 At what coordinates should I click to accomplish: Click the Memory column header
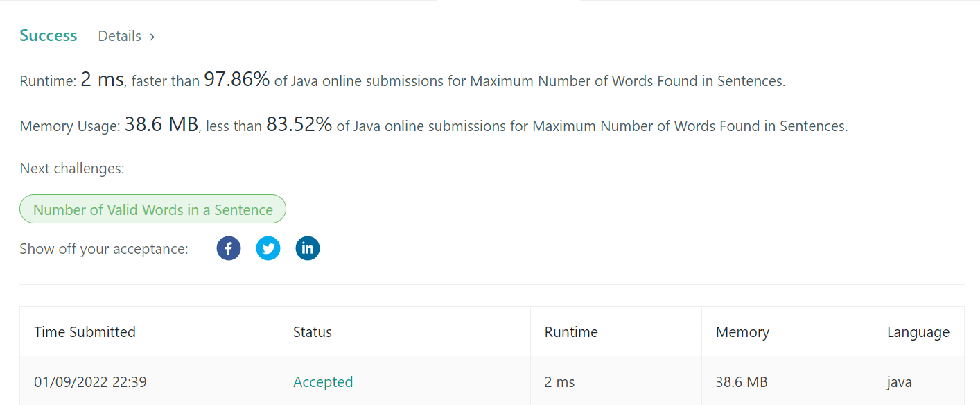pyautogui.click(x=742, y=331)
